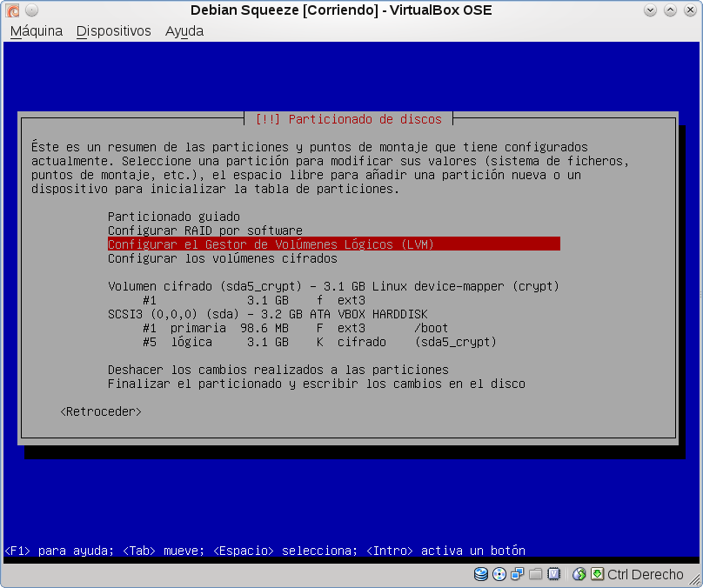This screenshot has height=588, width=703.
Task: Click the round sticky button beside the title bar app icon
Action: 32,10
